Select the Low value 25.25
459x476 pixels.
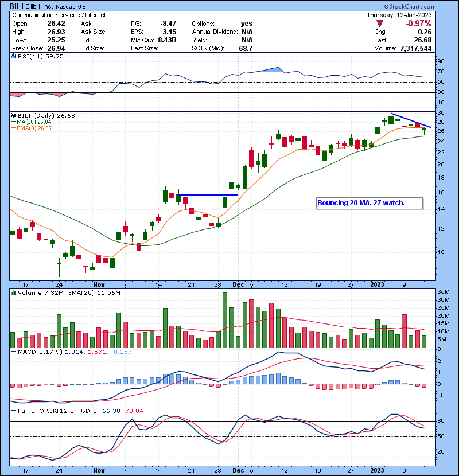coord(56,40)
